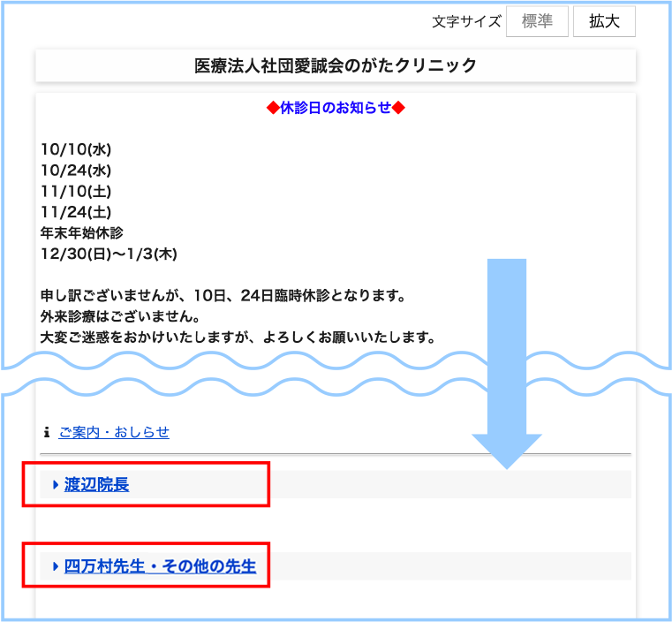Click the red diamond before 休診日のお知らせ
This screenshot has width=672, height=622.
point(273,108)
